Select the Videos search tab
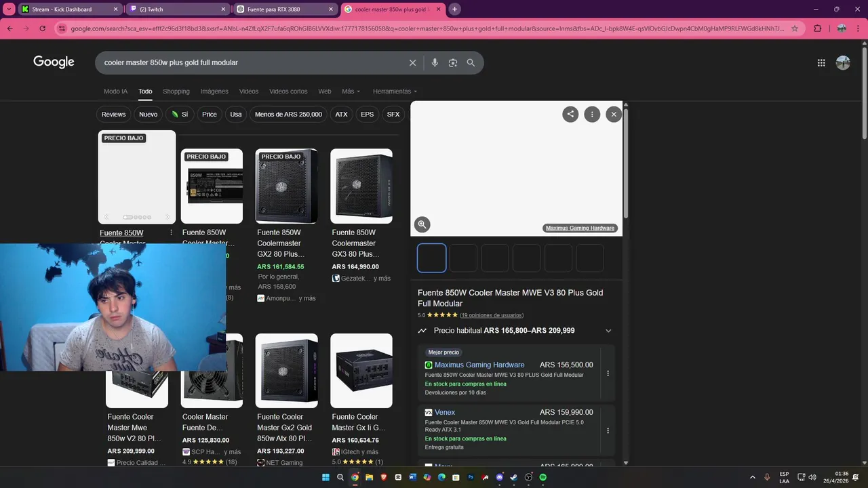Image resolution: width=868 pixels, height=488 pixels. (x=249, y=91)
